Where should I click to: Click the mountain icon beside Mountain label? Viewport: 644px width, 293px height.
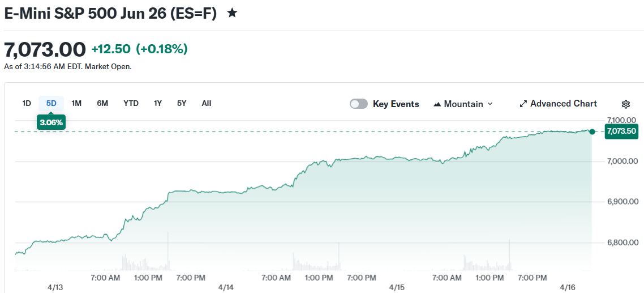point(437,104)
